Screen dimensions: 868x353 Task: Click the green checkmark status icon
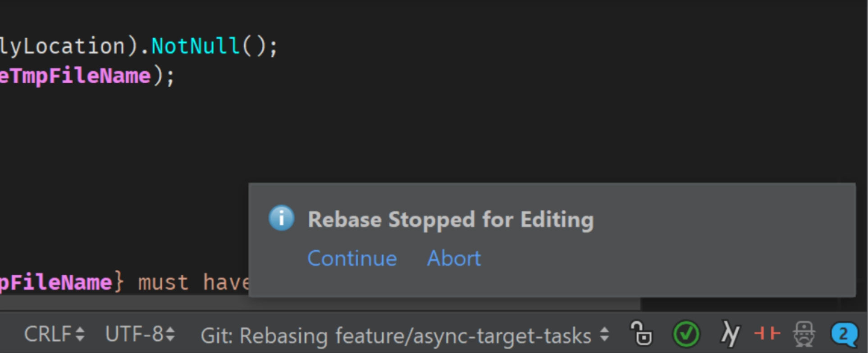click(686, 334)
